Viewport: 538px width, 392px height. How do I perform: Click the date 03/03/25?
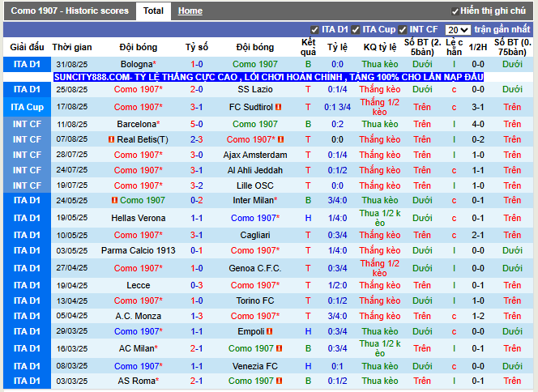(72, 381)
